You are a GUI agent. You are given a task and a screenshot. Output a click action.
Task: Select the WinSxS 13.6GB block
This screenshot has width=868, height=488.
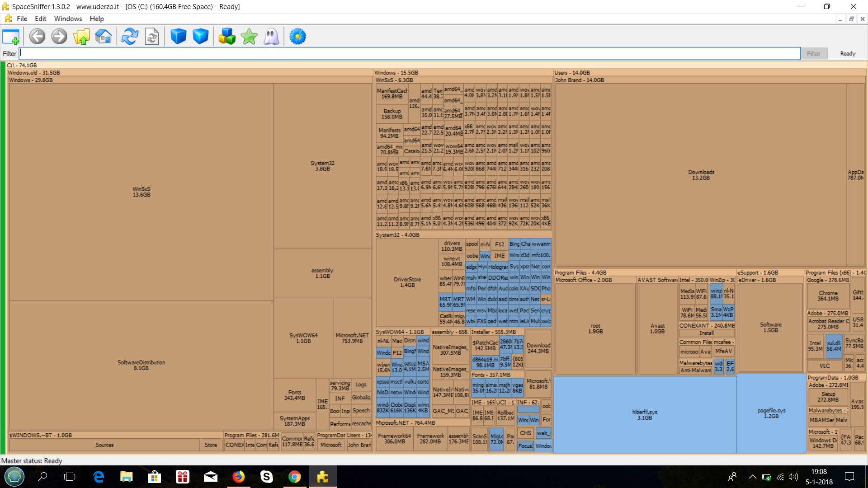(142, 192)
